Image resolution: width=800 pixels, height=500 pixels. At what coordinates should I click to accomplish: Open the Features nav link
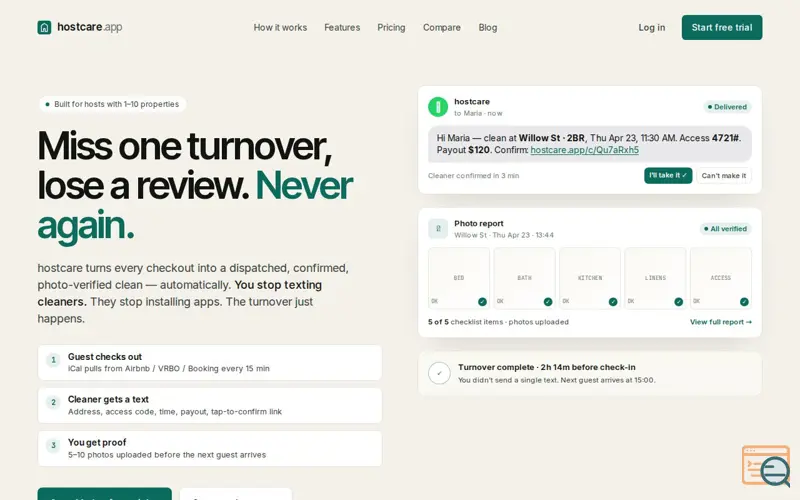tap(342, 28)
